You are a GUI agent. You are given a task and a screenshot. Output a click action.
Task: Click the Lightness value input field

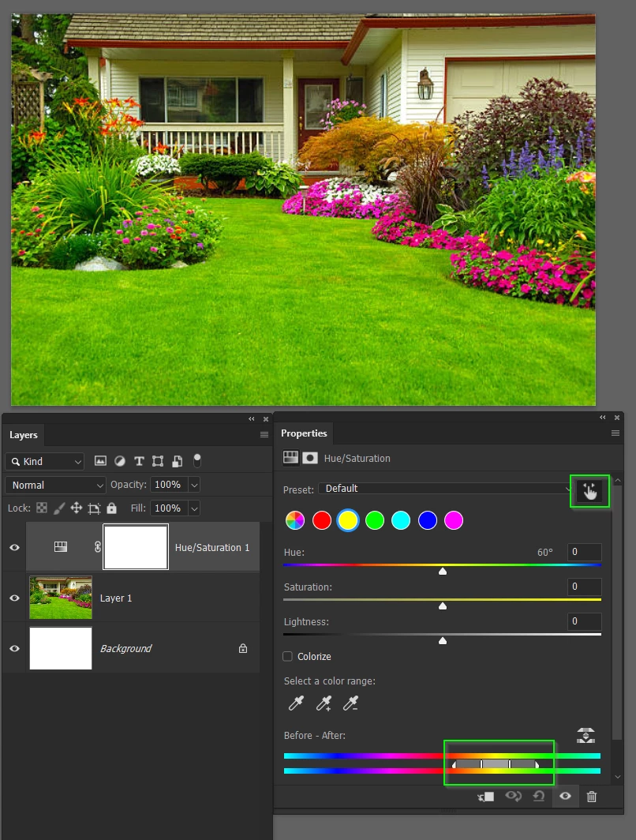585,621
